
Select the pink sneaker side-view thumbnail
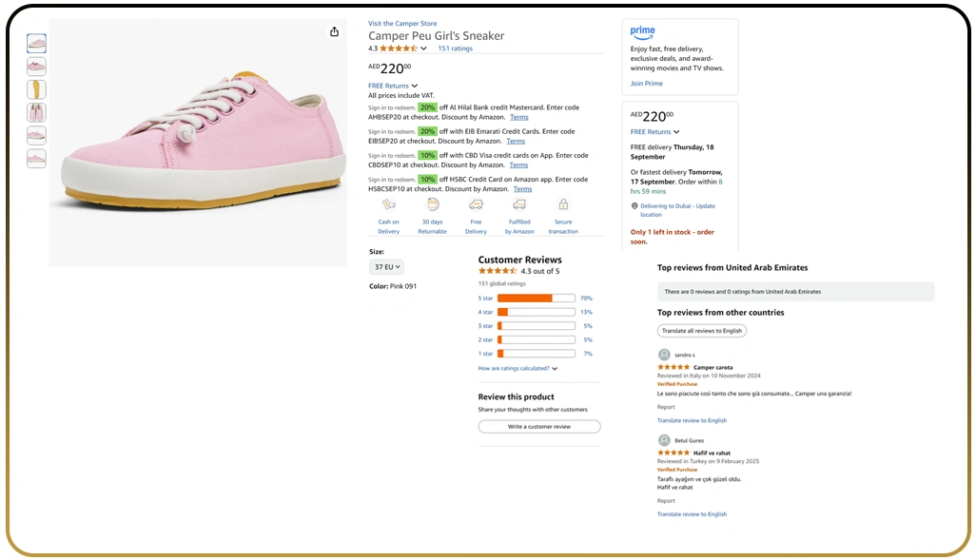coord(36,43)
